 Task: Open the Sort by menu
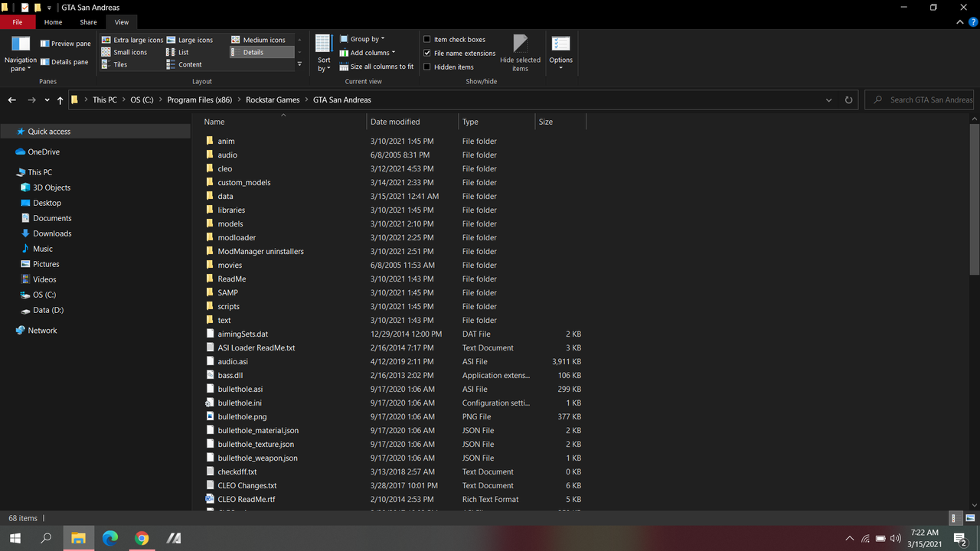click(324, 54)
